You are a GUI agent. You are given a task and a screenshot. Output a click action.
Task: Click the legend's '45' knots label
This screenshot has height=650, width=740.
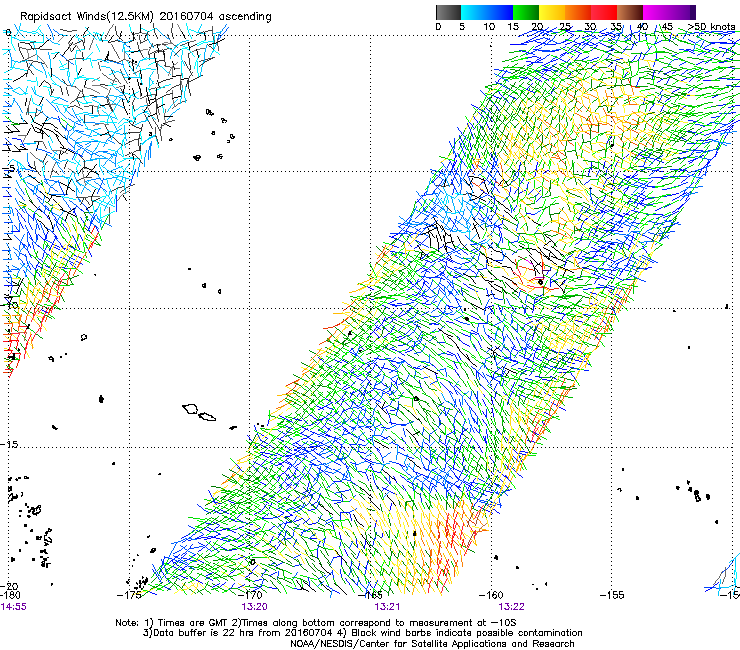667,27
